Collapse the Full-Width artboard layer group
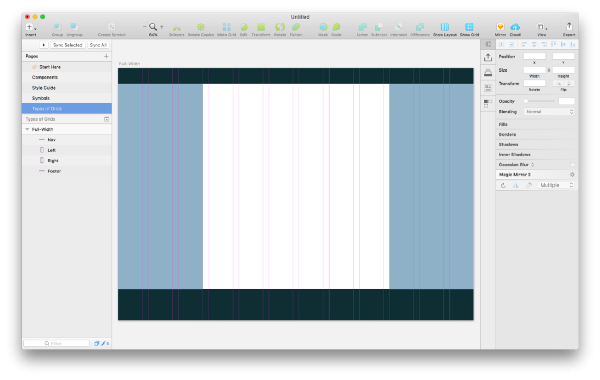The height and width of the screenshot is (380, 600). tap(27, 129)
